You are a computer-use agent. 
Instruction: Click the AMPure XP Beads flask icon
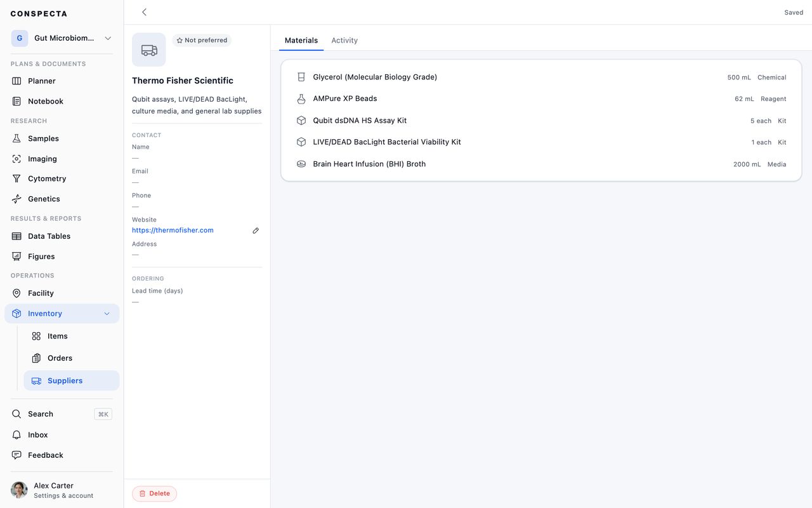tap(301, 99)
